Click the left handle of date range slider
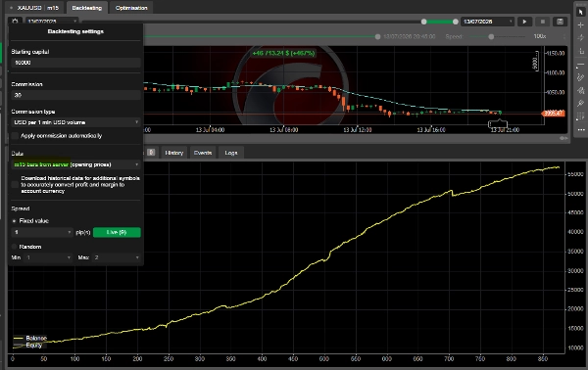 [423, 22]
